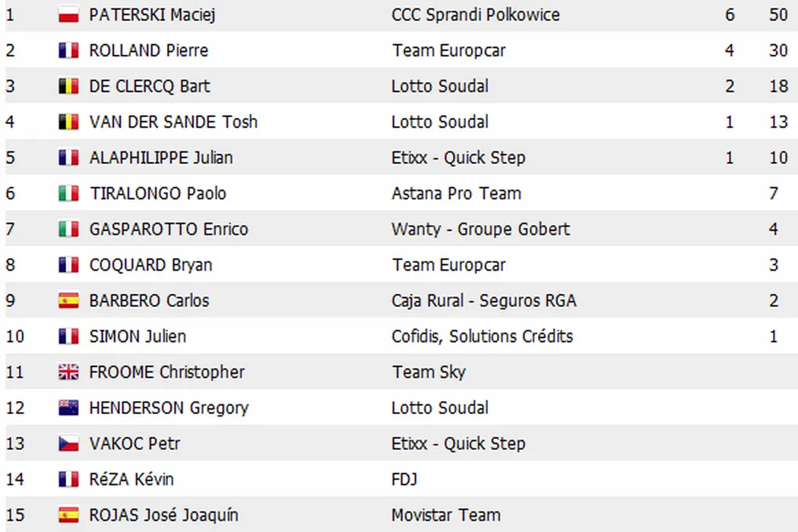
Task: Open ALAPHILIPPE Julian rider link
Action: (x=161, y=157)
